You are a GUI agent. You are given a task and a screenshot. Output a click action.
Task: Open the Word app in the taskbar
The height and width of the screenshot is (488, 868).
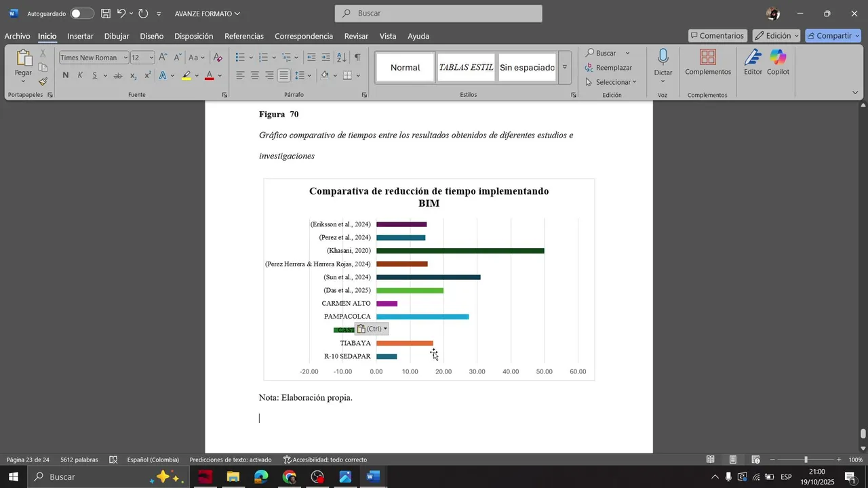coord(374,477)
